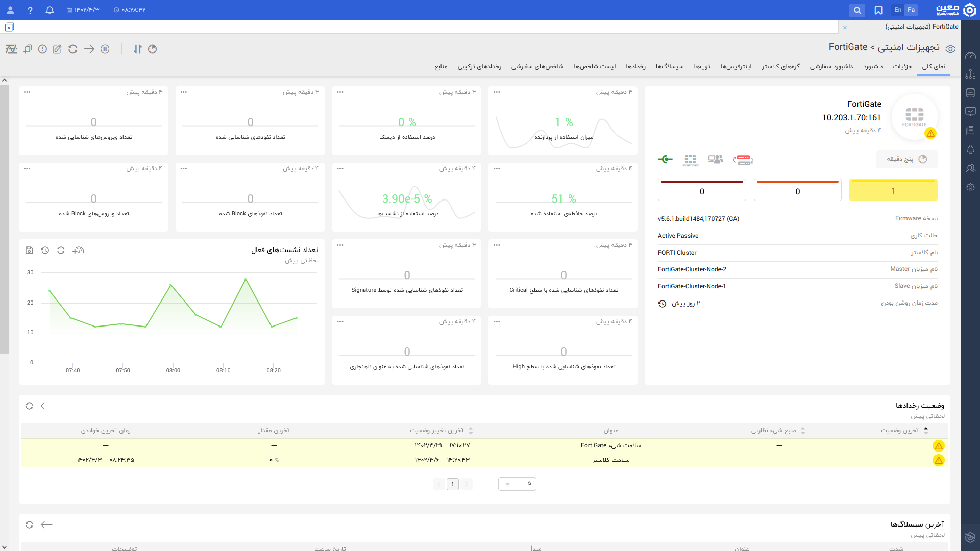Image resolution: width=980 pixels, height=551 pixels.
Task: Open the گره‌های کلاستر tab
Action: (x=781, y=67)
